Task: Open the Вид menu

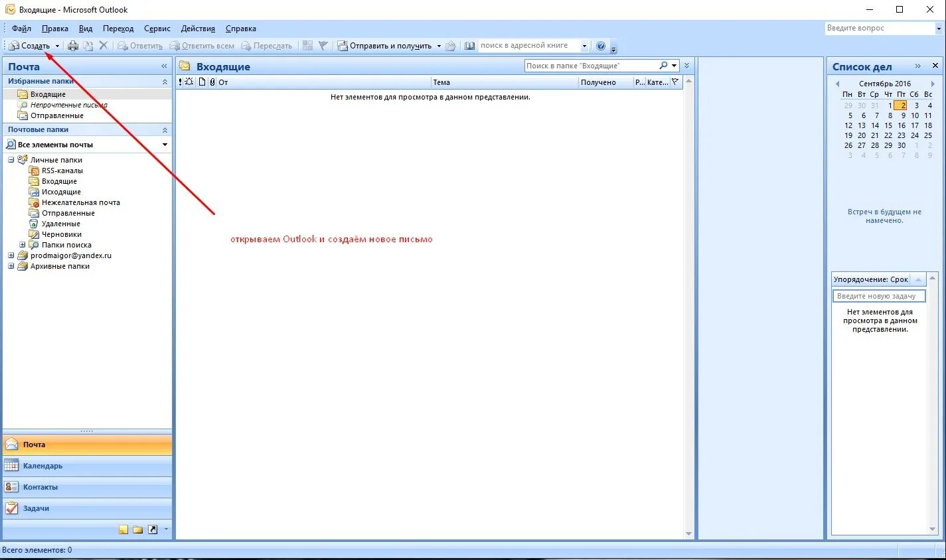Action: [x=86, y=29]
